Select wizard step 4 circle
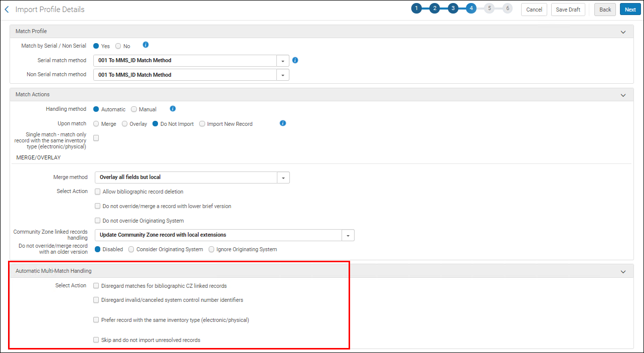Image resolution: width=644 pixels, height=353 pixels. click(471, 9)
